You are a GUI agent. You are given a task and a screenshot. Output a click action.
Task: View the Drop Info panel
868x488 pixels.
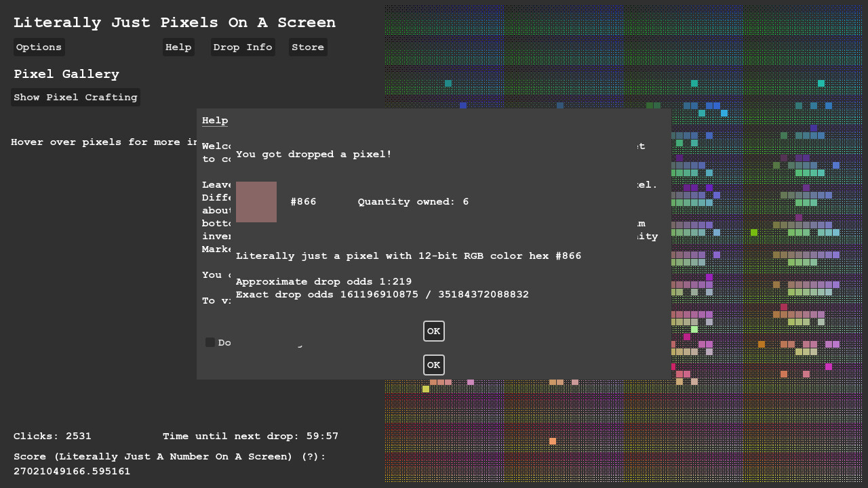click(x=243, y=47)
